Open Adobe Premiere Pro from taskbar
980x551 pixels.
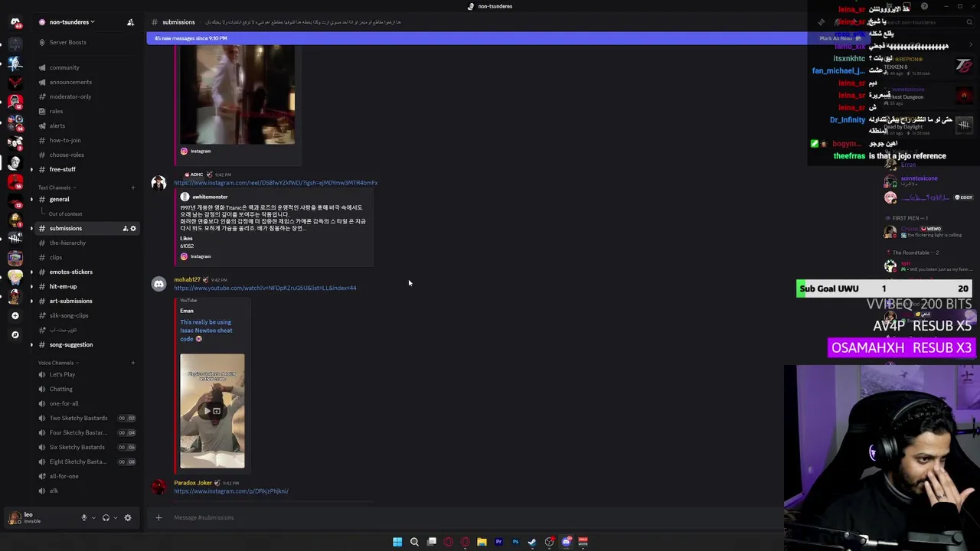click(x=498, y=542)
